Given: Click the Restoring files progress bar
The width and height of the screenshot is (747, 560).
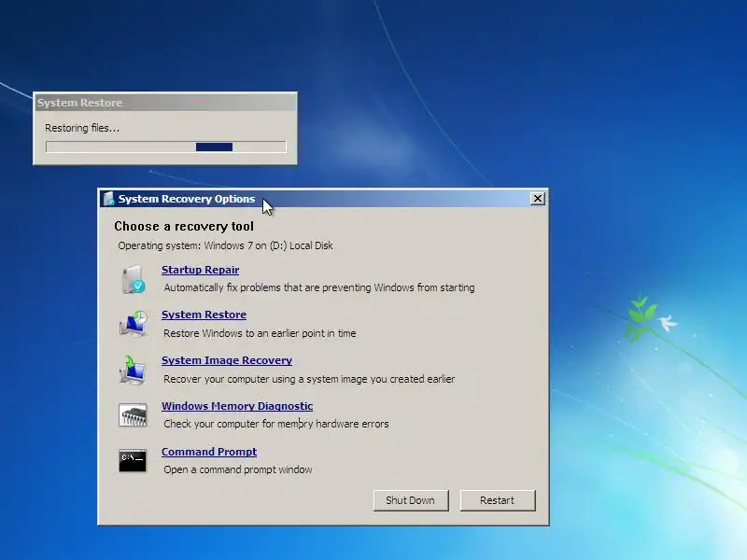Looking at the screenshot, I should (x=166, y=147).
